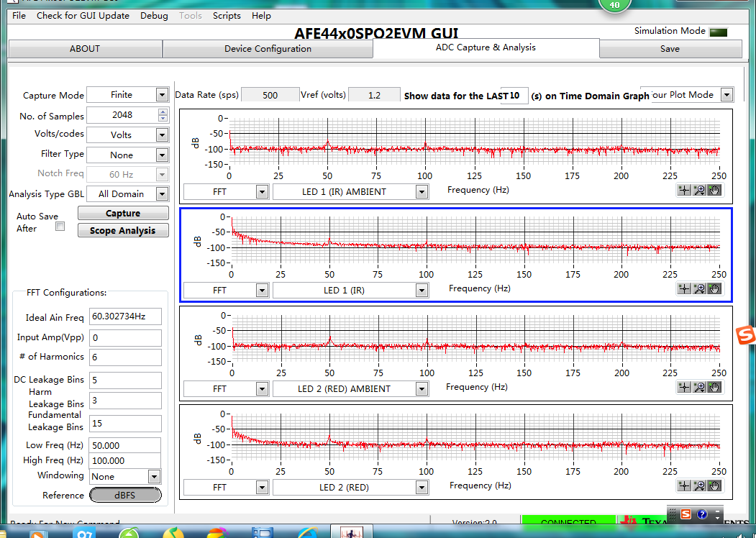The width and height of the screenshot is (756, 538).
Task: Select cursor crosshair tool on LED 1 (IR) graph
Action: tap(684, 288)
